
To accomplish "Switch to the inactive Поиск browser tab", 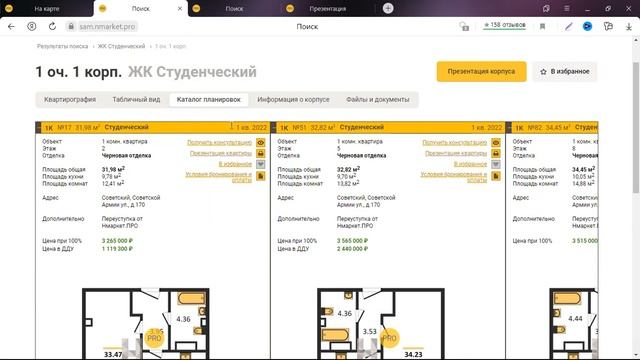I will coord(234,8).
